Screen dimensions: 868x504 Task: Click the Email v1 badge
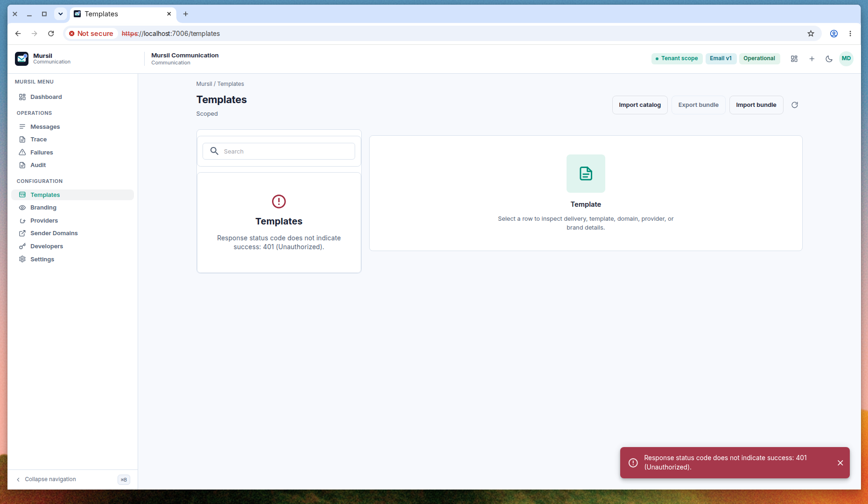click(x=721, y=58)
